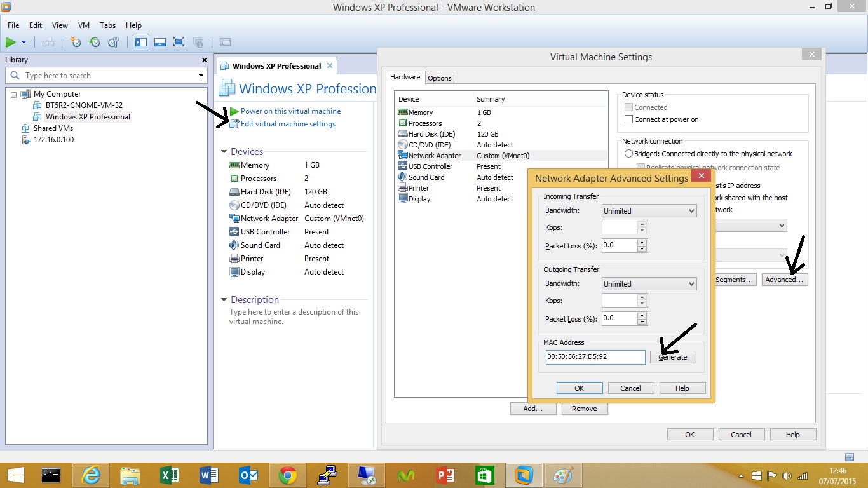Switch to the Options tab
Viewport: 868px width, 488px height.
pos(439,78)
